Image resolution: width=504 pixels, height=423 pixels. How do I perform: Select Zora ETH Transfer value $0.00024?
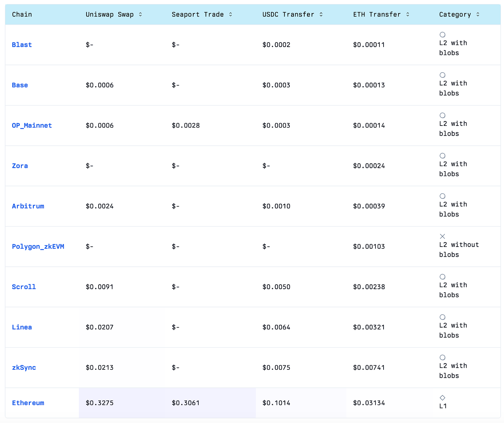tap(369, 166)
